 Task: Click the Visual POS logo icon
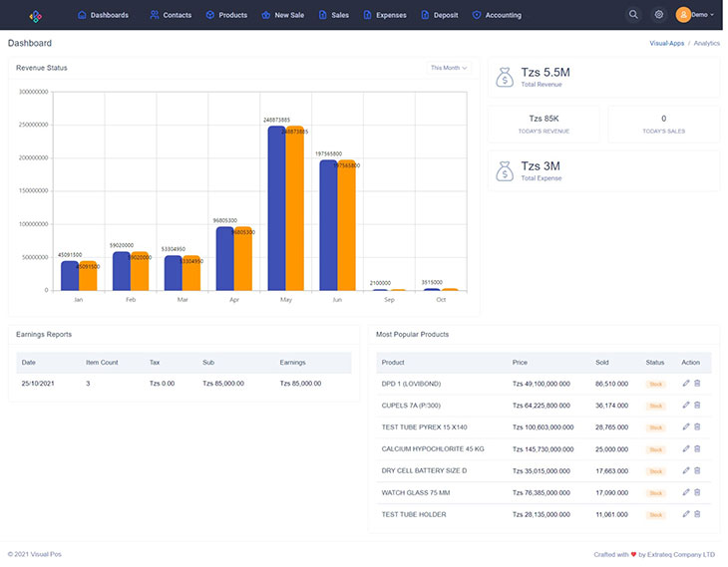[x=35, y=15]
